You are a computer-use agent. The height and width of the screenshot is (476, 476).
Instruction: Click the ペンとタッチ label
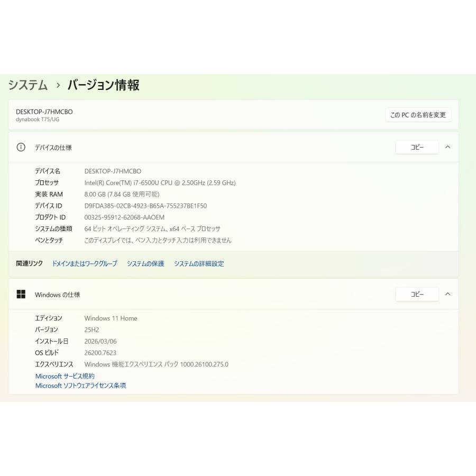click(49, 241)
